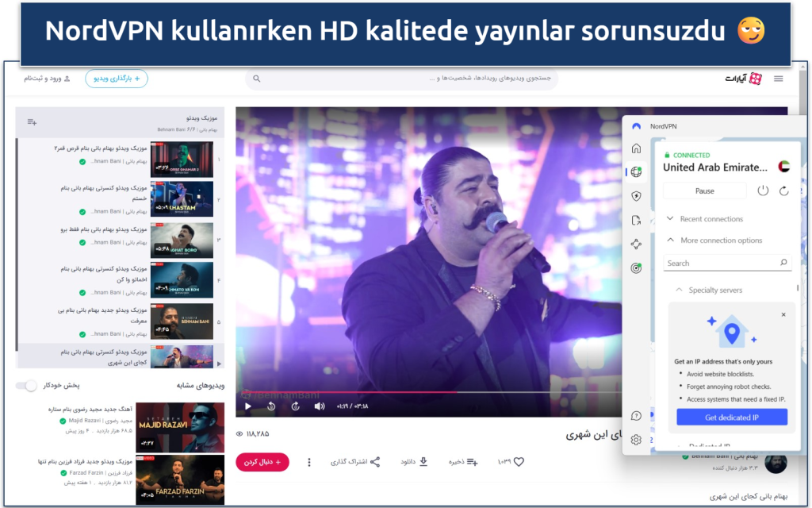Click the NordVPN reconnect refresh icon
Screen dimensions: 812x508
coord(784,190)
